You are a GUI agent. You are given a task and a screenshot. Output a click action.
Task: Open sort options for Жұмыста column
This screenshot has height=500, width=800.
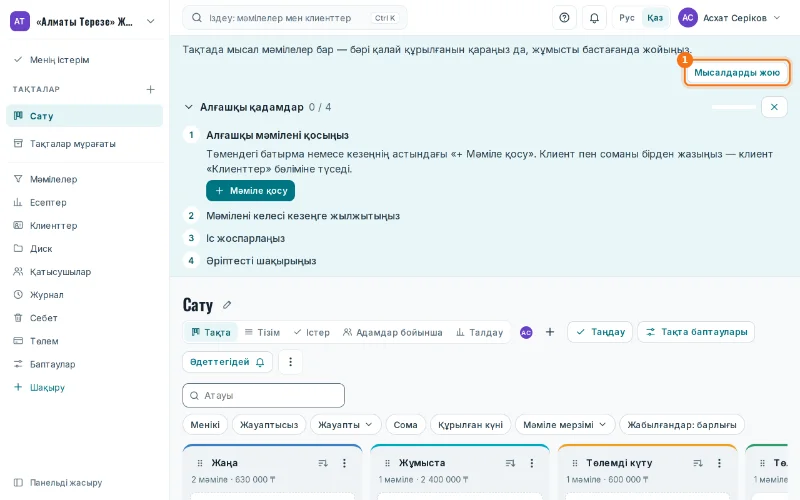tap(510, 463)
